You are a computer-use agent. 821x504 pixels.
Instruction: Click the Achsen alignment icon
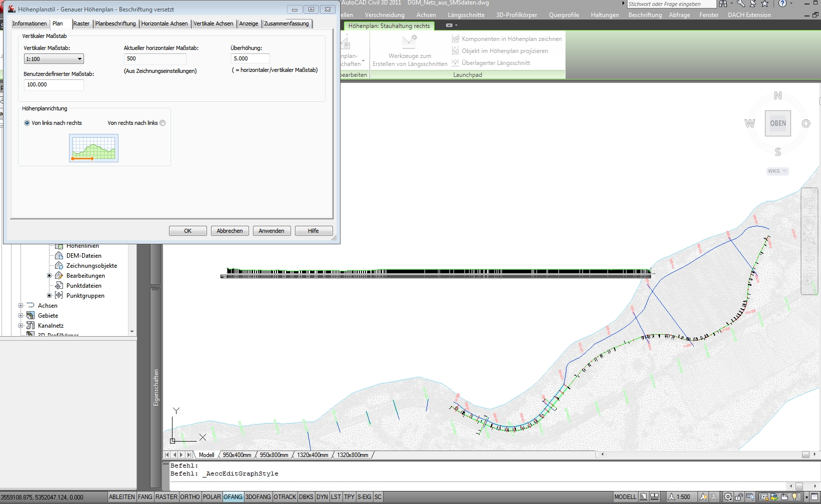pos(30,305)
